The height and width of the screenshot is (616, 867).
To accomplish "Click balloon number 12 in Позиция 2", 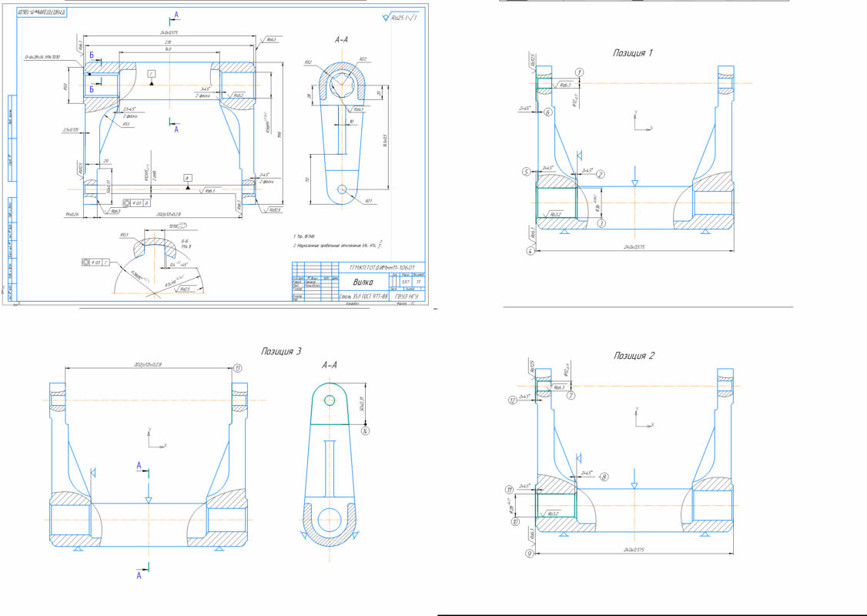I will 512,400.
